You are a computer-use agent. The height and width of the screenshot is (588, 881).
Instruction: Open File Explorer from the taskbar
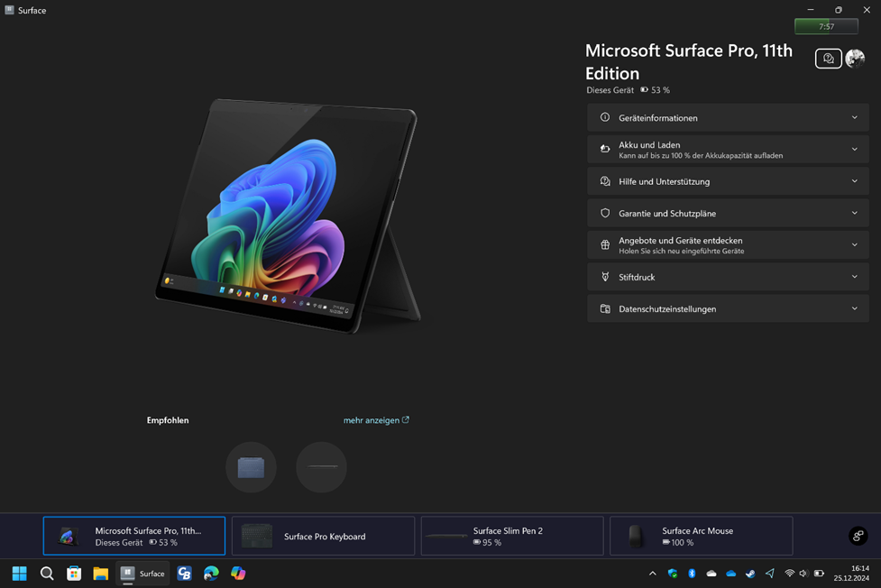click(x=101, y=574)
